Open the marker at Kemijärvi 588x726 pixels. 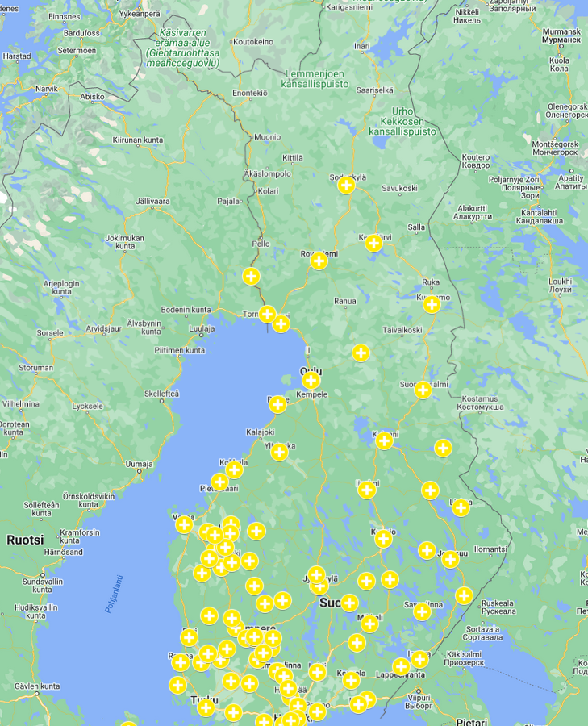click(x=373, y=243)
